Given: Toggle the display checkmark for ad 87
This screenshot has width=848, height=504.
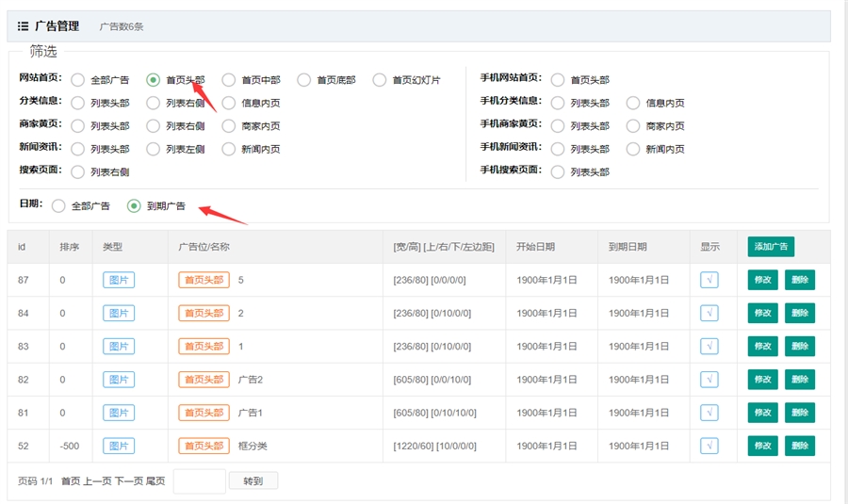Looking at the screenshot, I should [x=709, y=280].
